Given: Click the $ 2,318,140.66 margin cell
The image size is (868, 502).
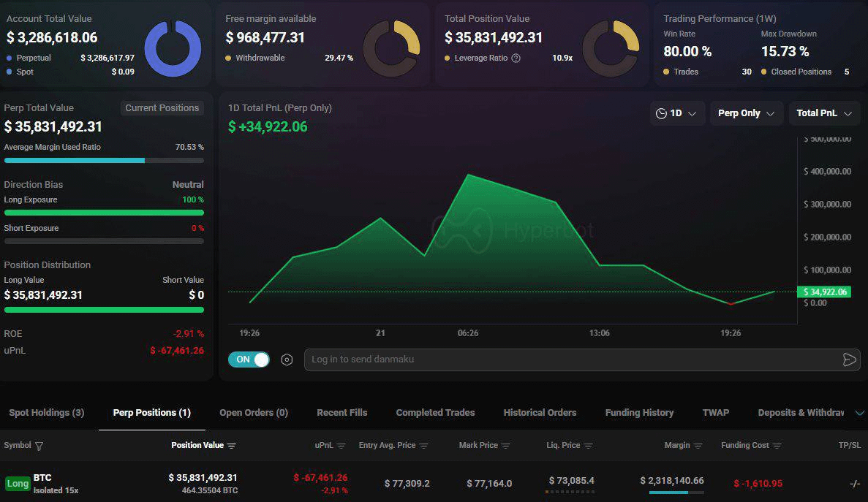Looking at the screenshot, I should click(672, 480).
